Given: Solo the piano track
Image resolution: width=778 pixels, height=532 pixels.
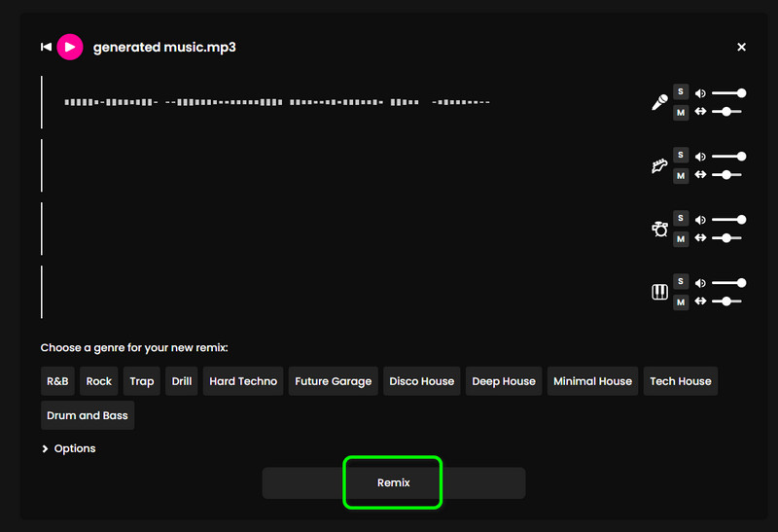Looking at the screenshot, I should (681, 282).
